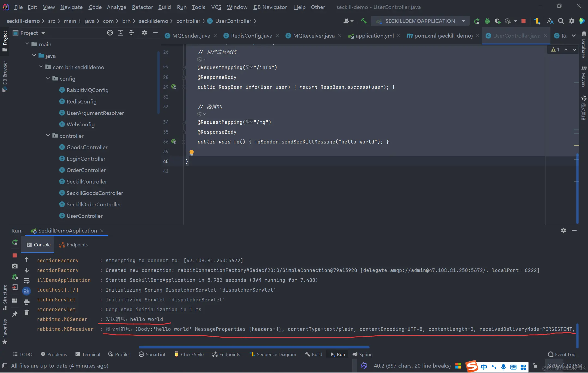
Task: Rerun application in Run panel
Action: (15, 242)
